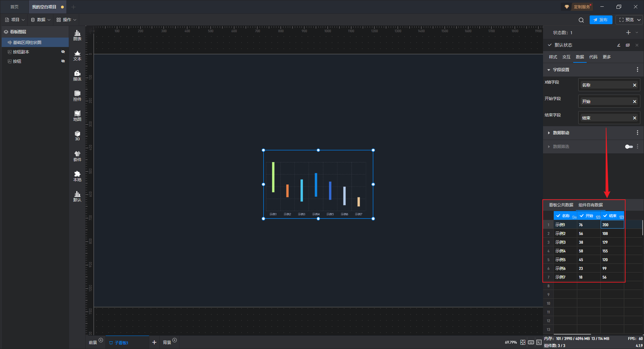
Task: Click the 69.79% zoom percentage
Action: point(511,342)
